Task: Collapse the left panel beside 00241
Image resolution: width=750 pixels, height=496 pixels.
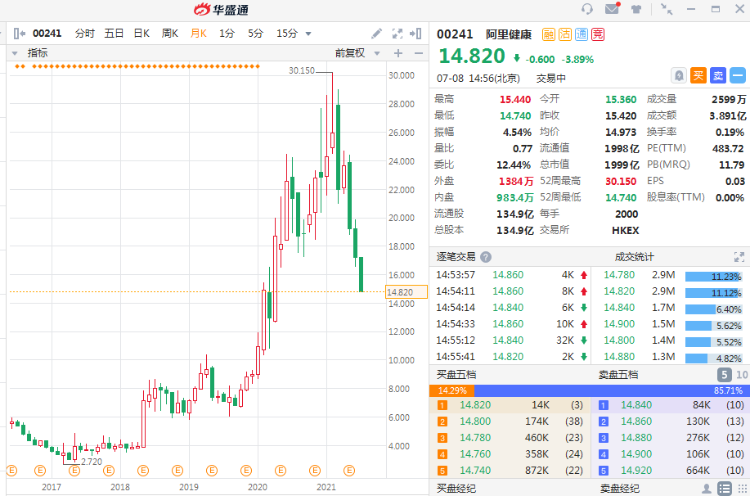Action: 19,33
